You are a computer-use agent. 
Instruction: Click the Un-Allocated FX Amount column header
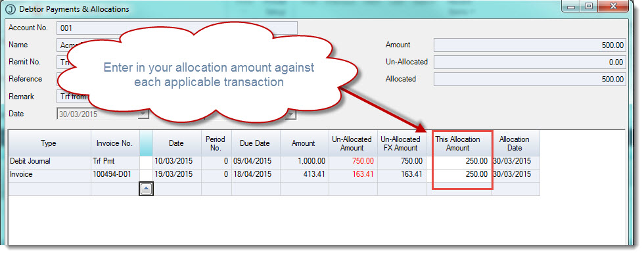402,143
